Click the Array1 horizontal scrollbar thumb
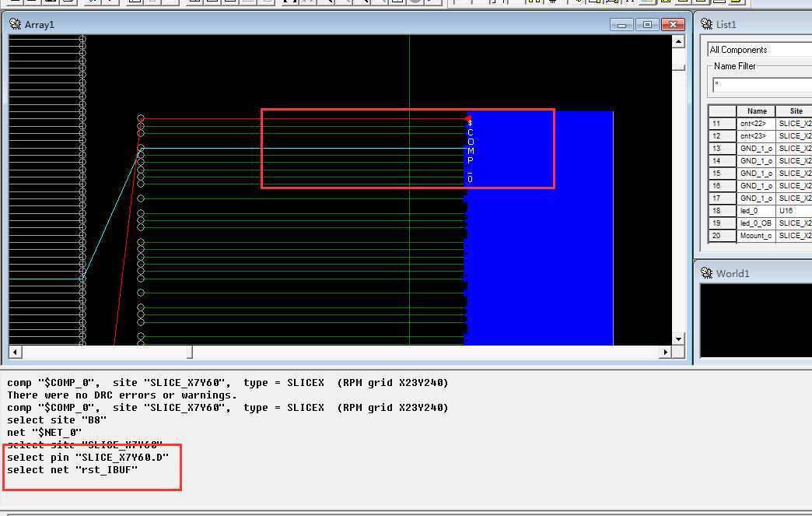The height and width of the screenshot is (516, 812). [x=190, y=353]
